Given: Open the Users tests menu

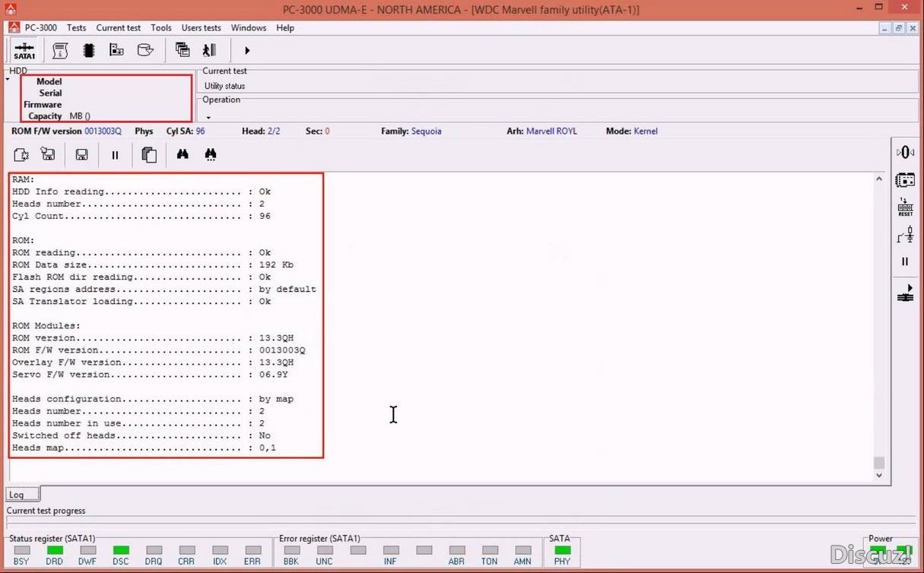Looking at the screenshot, I should click(x=201, y=27).
